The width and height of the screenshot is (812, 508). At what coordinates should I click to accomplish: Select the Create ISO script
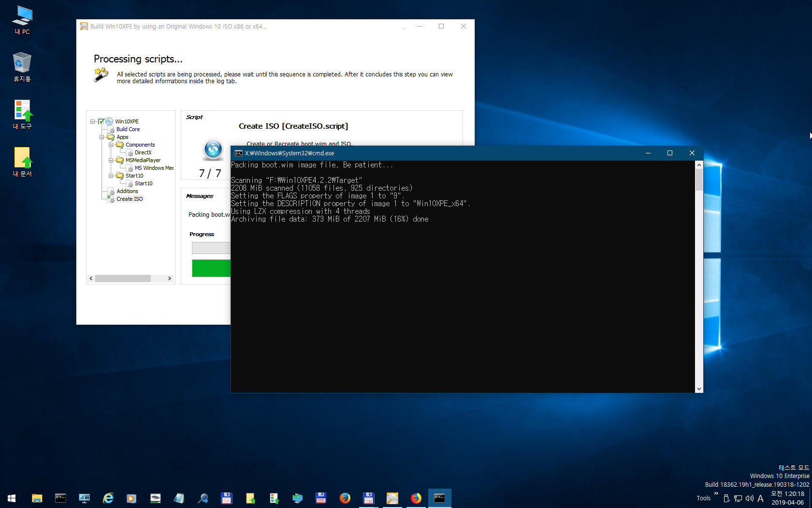pos(130,199)
